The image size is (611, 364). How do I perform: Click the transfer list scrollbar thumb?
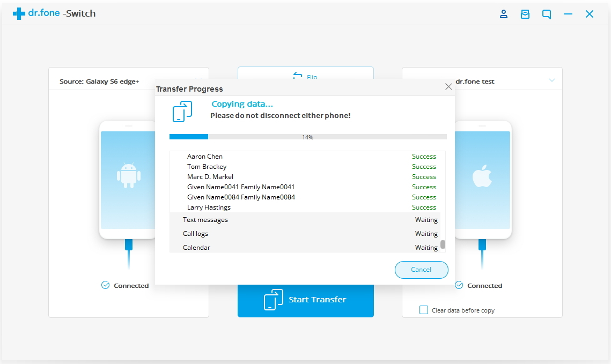(443, 244)
